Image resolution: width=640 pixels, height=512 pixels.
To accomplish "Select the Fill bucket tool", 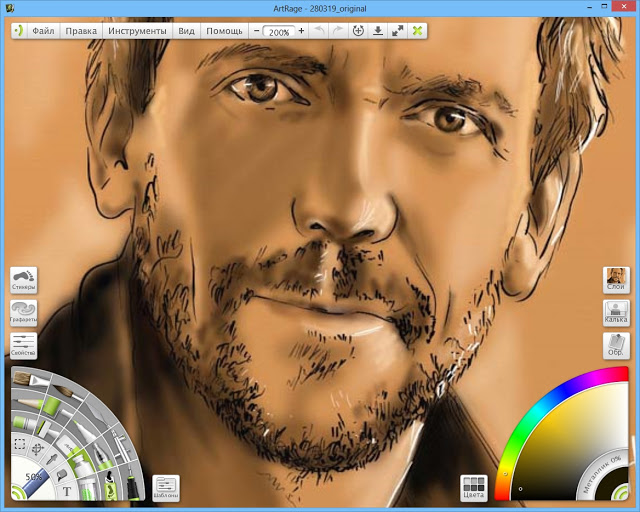I will pos(62,475).
